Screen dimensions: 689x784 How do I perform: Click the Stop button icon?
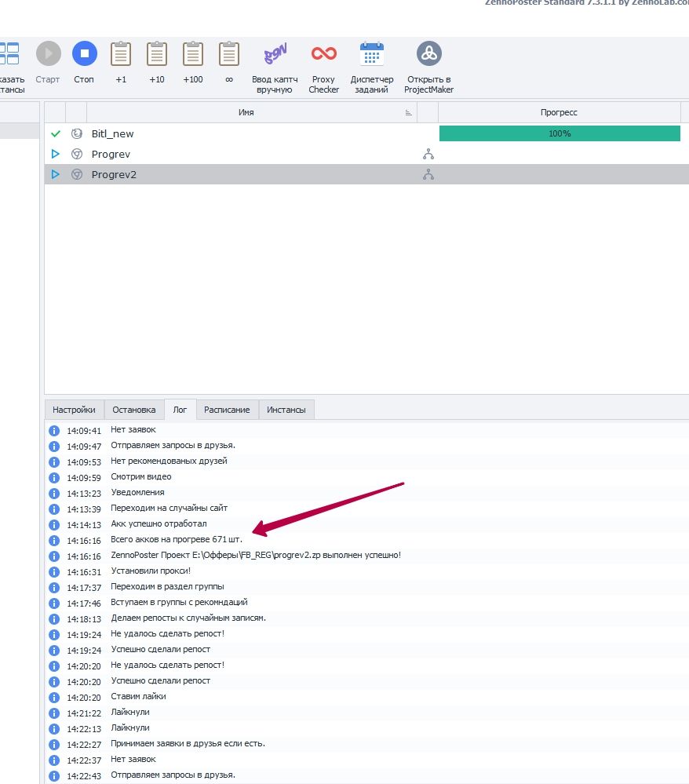pyautogui.click(x=85, y=53)
